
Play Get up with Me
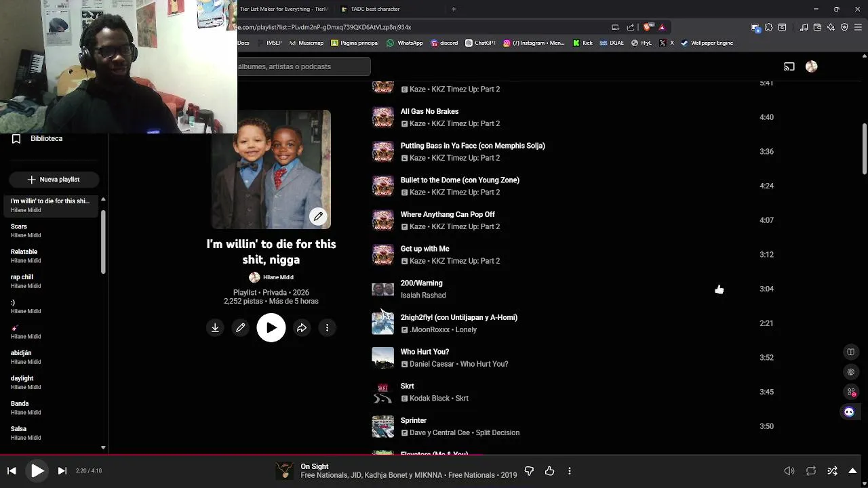[x=382, y=255]
